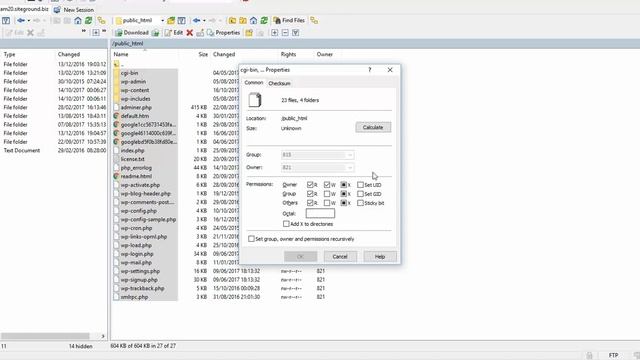The width and height of the screenshot is (640, 360).
Task: Select the wp-config.php file
Action: point(139,211)
